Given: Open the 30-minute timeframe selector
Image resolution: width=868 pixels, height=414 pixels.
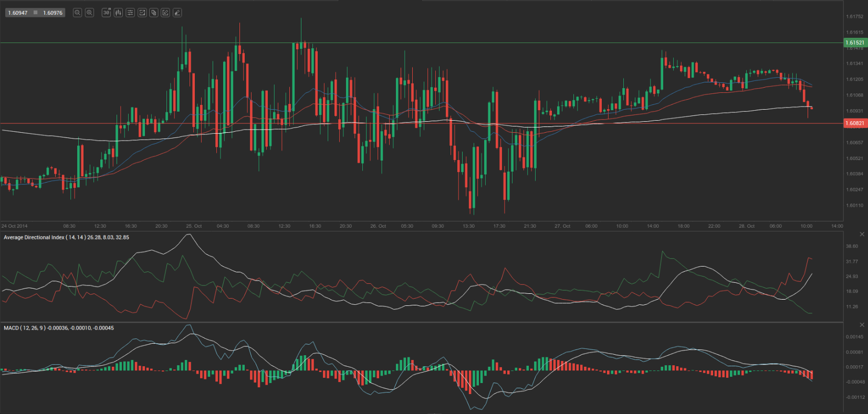Looking at the screenshot, I should click(106, 13).
